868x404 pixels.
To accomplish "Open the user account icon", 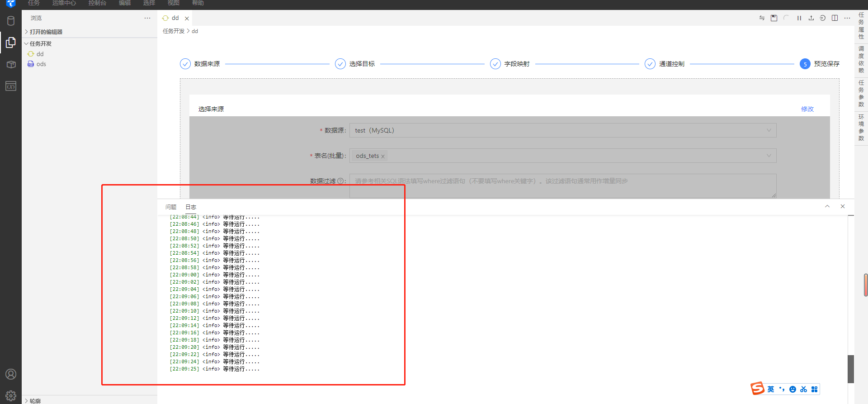I will pyautogui.click(x=11, y=374).
